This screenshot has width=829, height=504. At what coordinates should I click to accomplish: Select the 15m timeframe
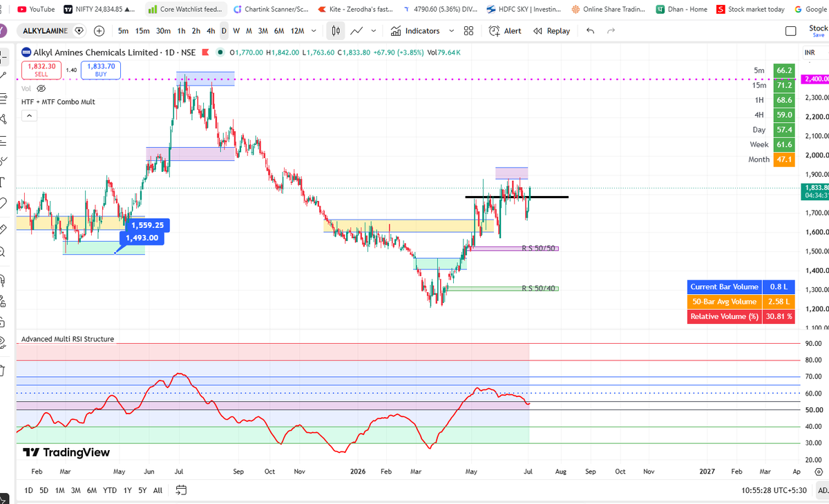(x=142, y=31)
